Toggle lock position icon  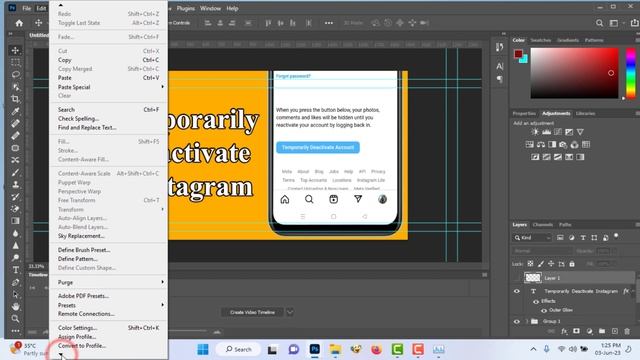[551, 264]
